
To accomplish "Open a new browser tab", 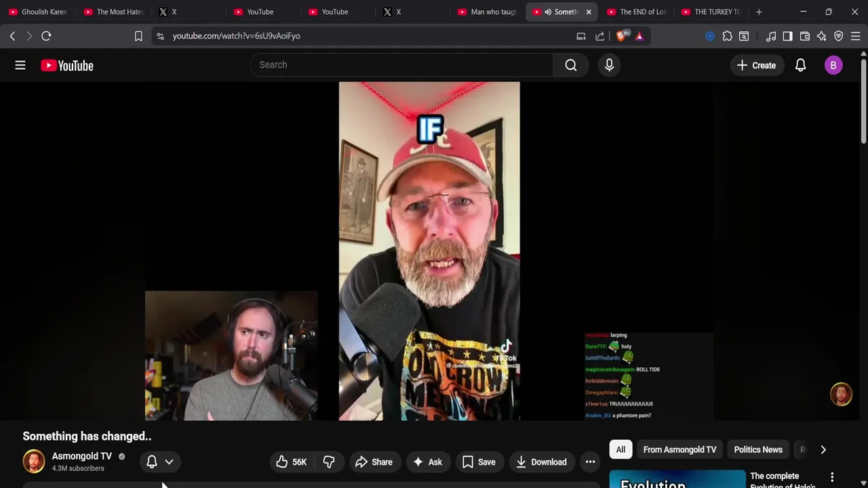I will 759,12.
